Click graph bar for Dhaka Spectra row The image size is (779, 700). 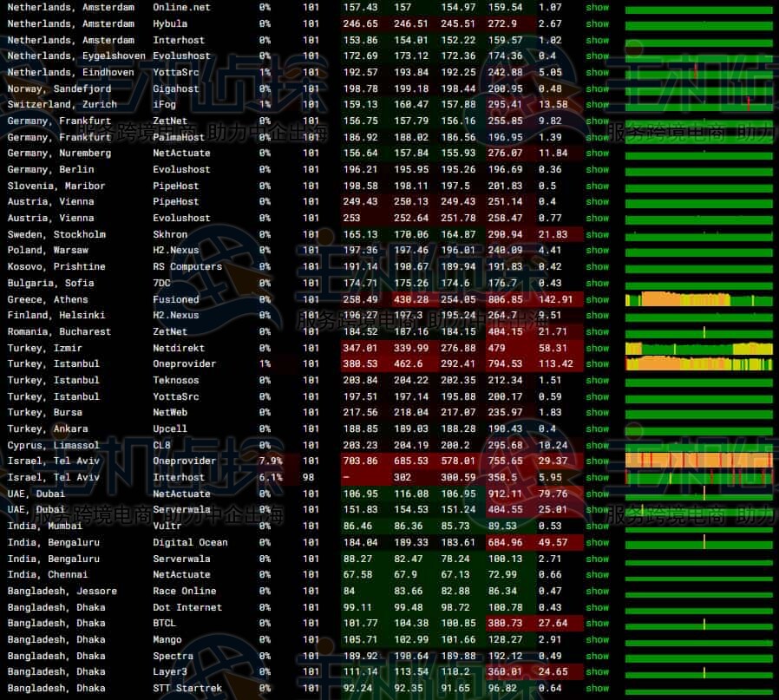pos(699,659)
